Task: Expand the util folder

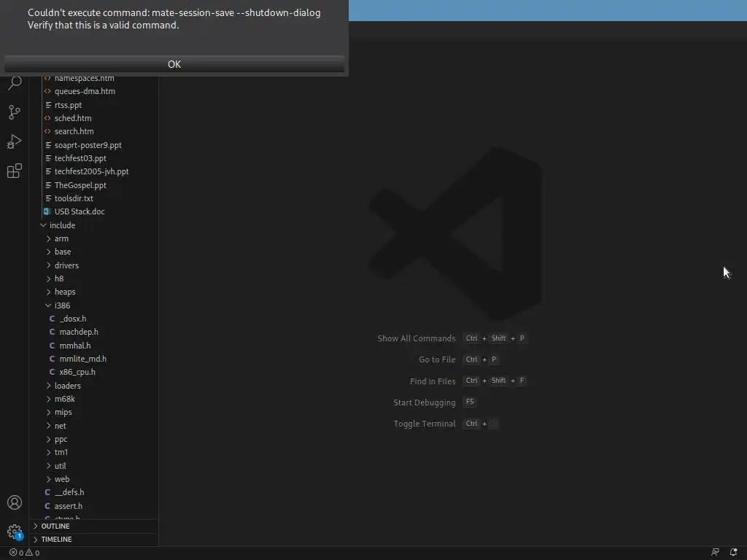Action: click(94, 466)
